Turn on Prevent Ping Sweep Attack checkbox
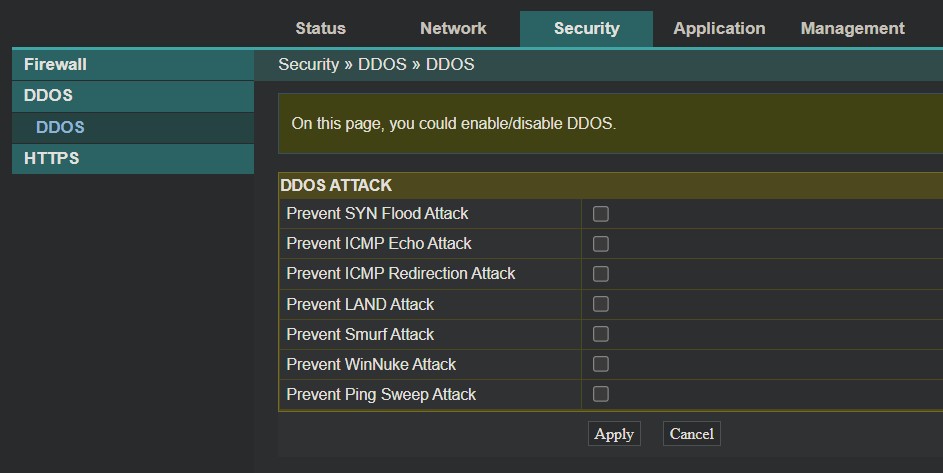943x473 pixels. [x=601, y=394]
